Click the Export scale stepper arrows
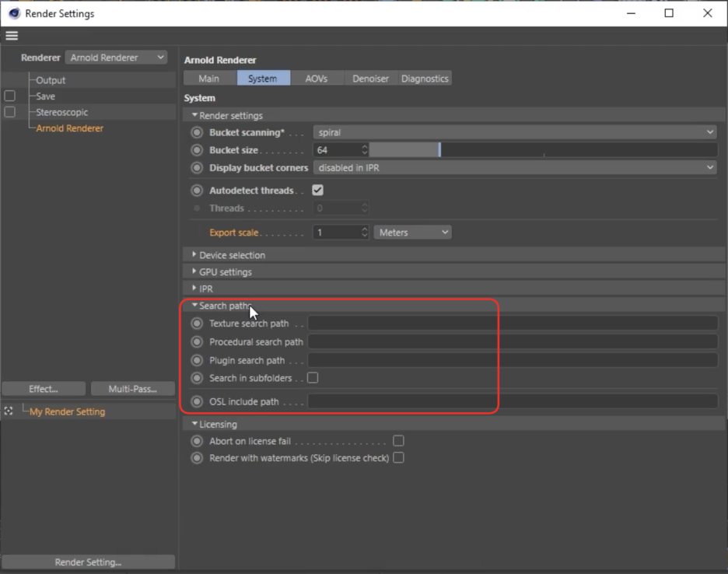The width and height of the screenshot is (728, 574). point(365,233)
